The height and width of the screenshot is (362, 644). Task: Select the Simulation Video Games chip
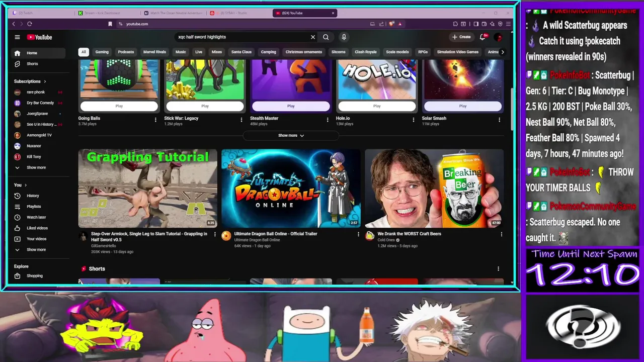coord(458,52)
